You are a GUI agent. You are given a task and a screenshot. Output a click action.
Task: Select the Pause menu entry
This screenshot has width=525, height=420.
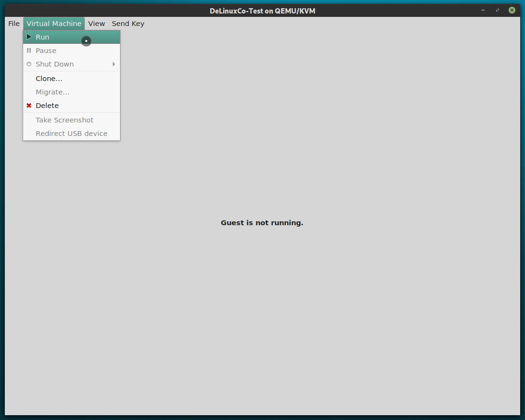[x=71, y=51]
